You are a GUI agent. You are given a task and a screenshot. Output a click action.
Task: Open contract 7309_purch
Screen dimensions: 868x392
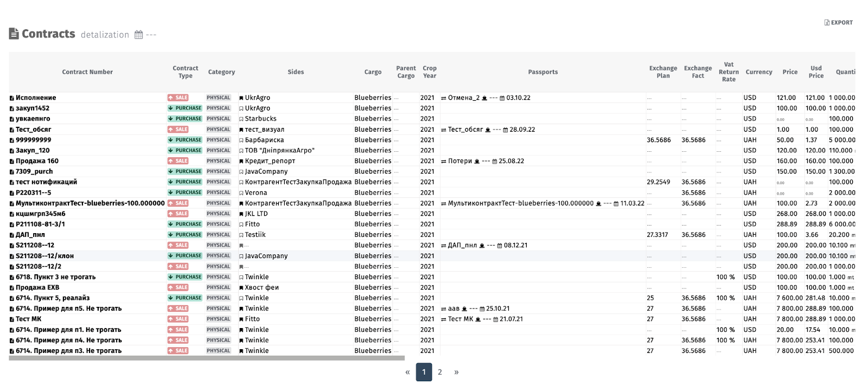(x=34, y=172)
